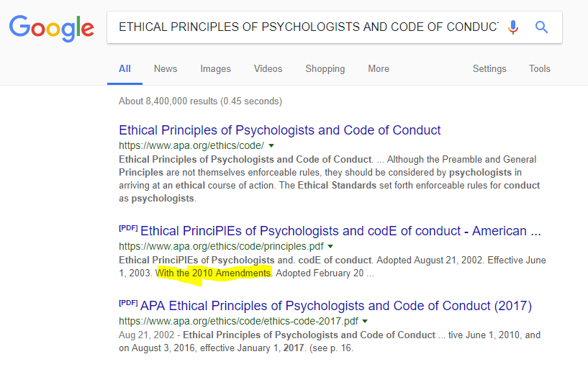This screenshot has height=367, width=588.
Task: Open search Tools options
Action: click(x=540, y=68)
